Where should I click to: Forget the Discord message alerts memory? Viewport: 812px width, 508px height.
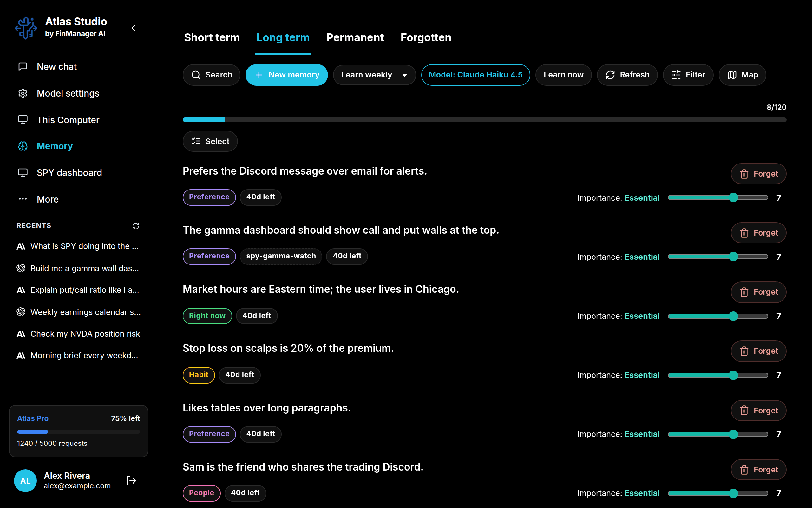coord(758,174)
